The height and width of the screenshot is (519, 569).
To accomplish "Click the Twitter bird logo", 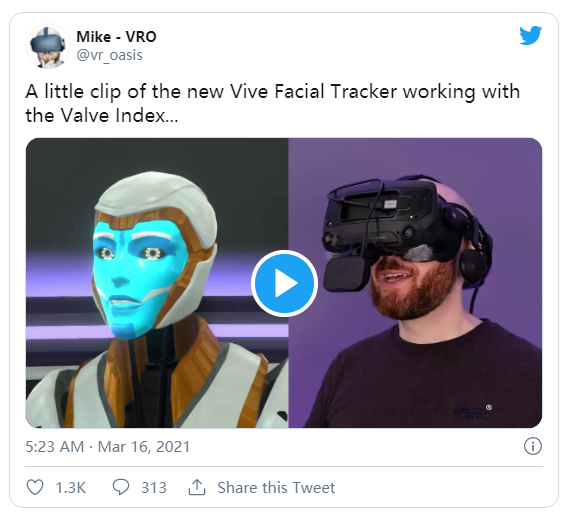I will tap(530, 35).
